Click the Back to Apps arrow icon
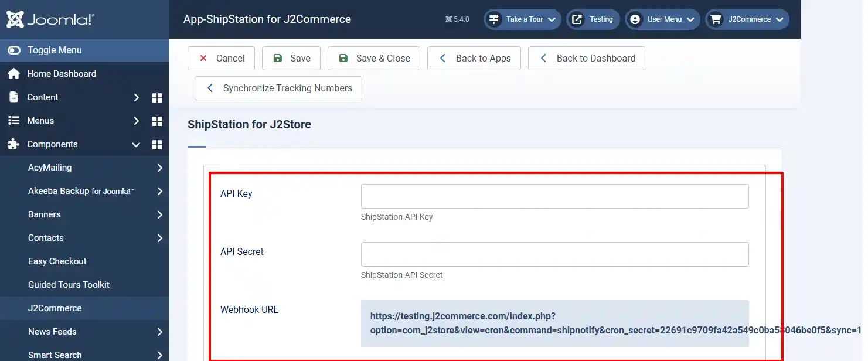 (x=443, y=58)
